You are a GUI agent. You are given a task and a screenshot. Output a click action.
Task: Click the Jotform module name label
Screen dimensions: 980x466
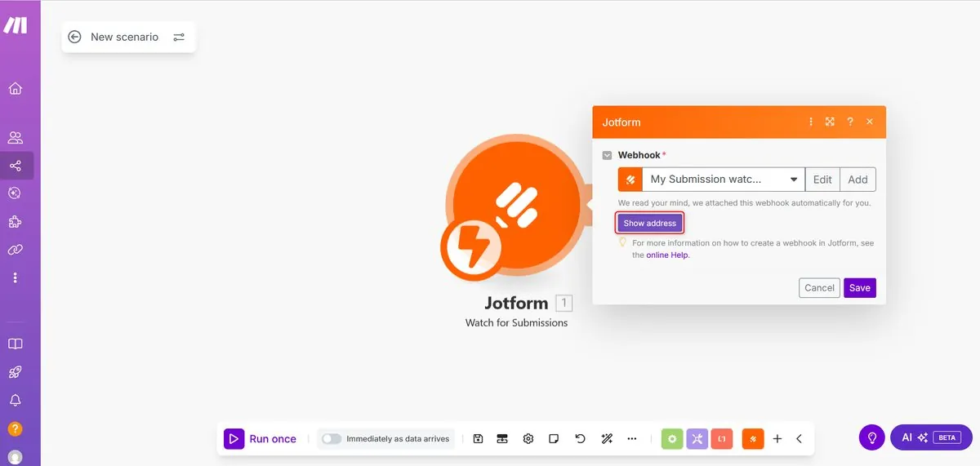click(516, 304)
